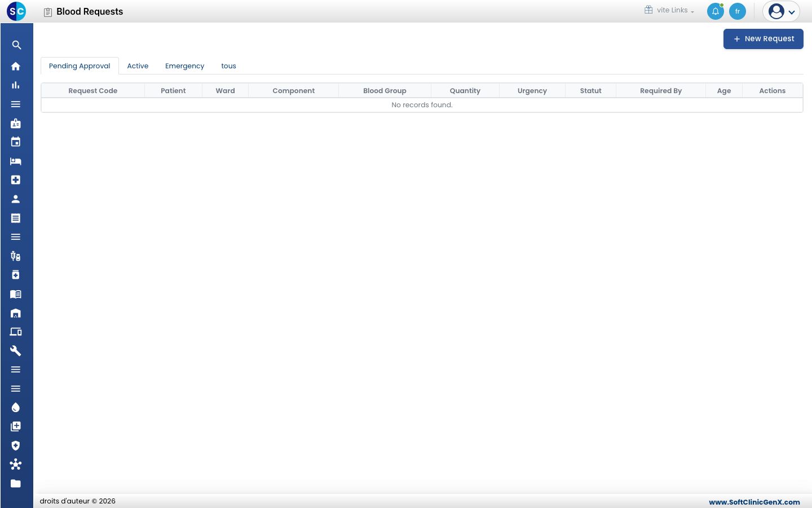Expand the user profile menu chevron

[x=792, y=12]
